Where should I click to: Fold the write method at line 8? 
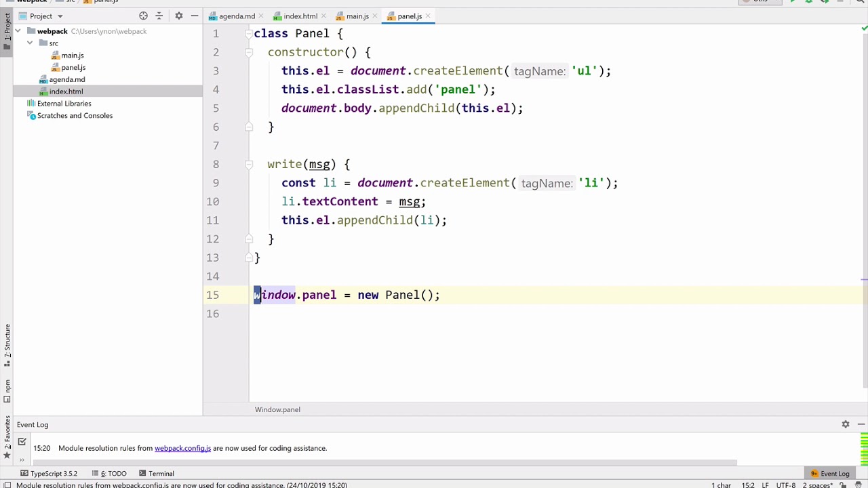249,164
